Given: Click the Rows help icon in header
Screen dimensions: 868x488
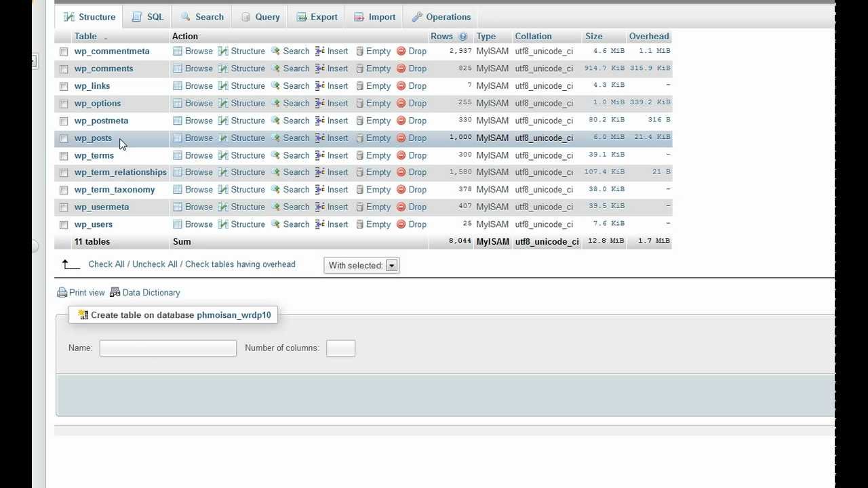Looking at the screenshot, I should point(463,37).
